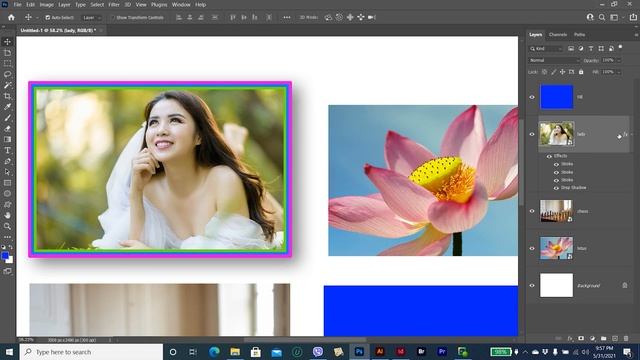
Task: Select the Type tool
Action: 7,150
